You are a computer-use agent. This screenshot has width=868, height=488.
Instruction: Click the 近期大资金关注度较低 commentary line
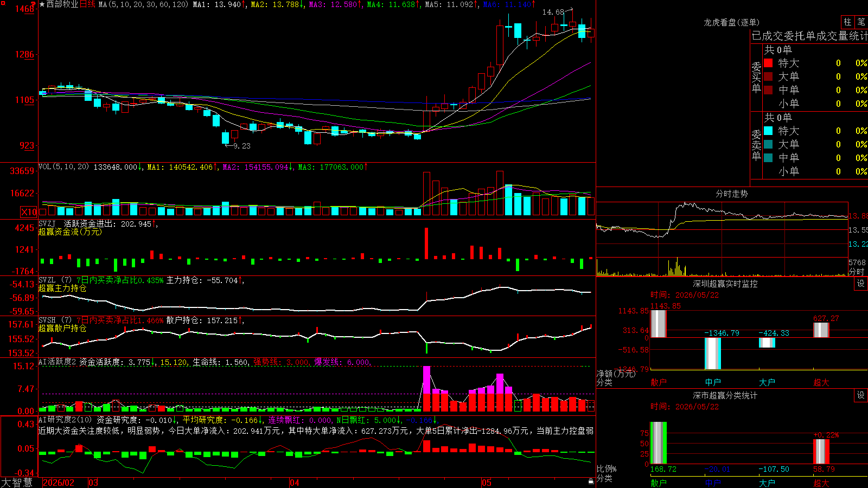click(316, 431)
